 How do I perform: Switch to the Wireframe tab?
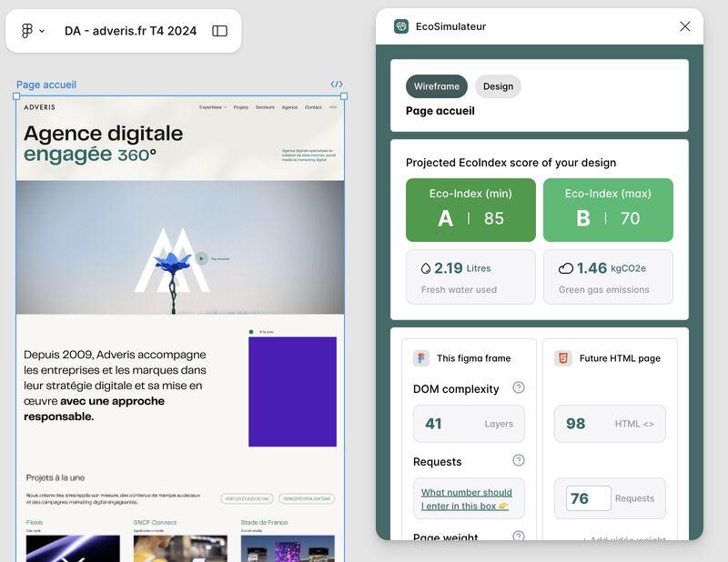[x=437, y=86]
